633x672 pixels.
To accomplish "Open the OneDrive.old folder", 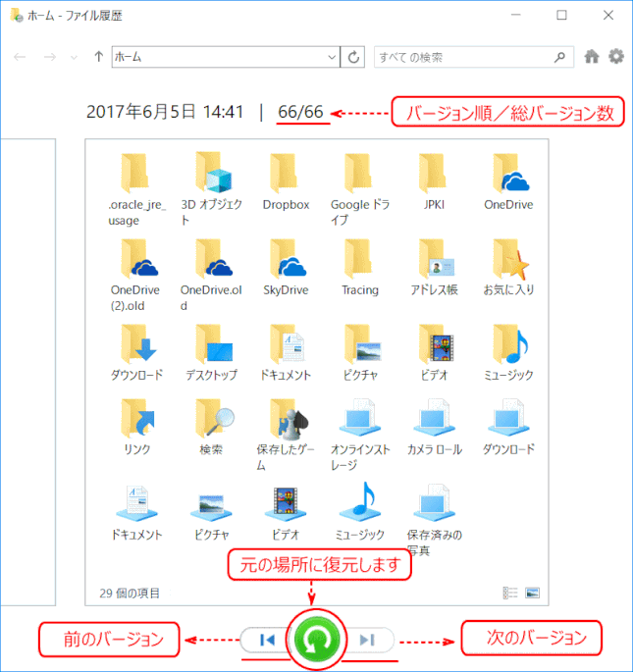I will tap(211, 275).
